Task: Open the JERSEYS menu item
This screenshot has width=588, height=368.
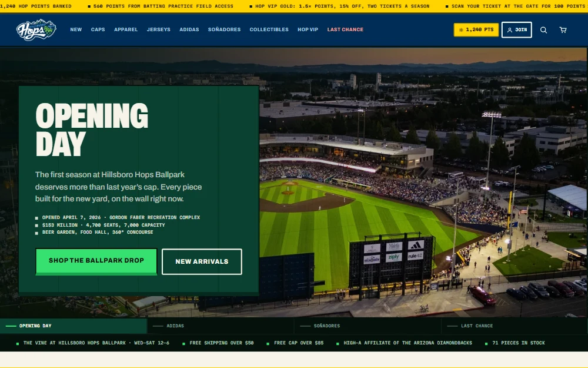Action: click(x=158, y=29)
